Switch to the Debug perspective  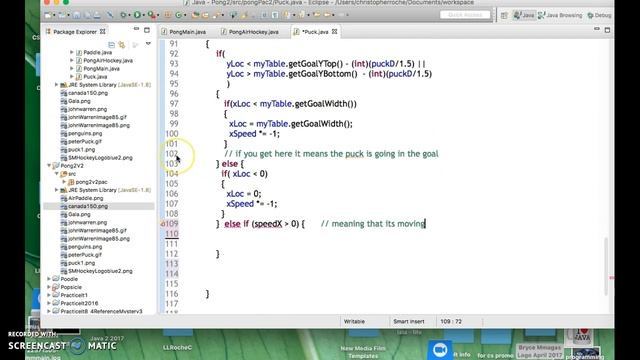pos(600,16)
